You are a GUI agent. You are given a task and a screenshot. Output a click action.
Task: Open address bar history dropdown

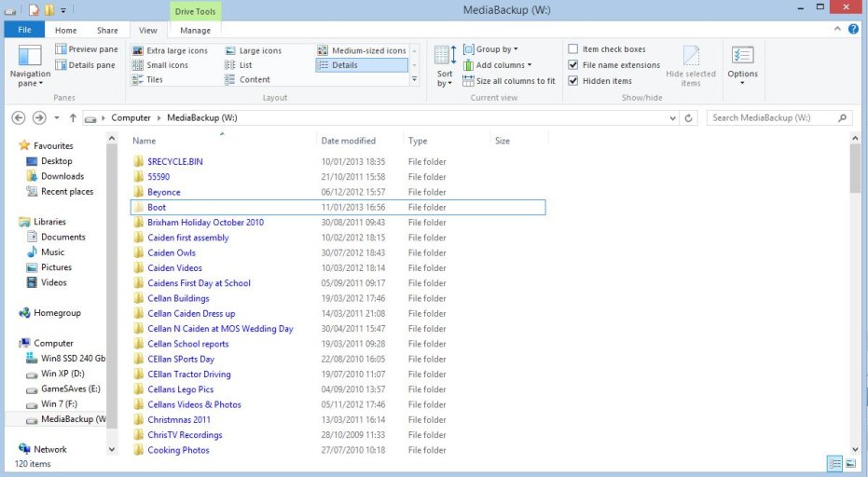(x=672, y=118)
